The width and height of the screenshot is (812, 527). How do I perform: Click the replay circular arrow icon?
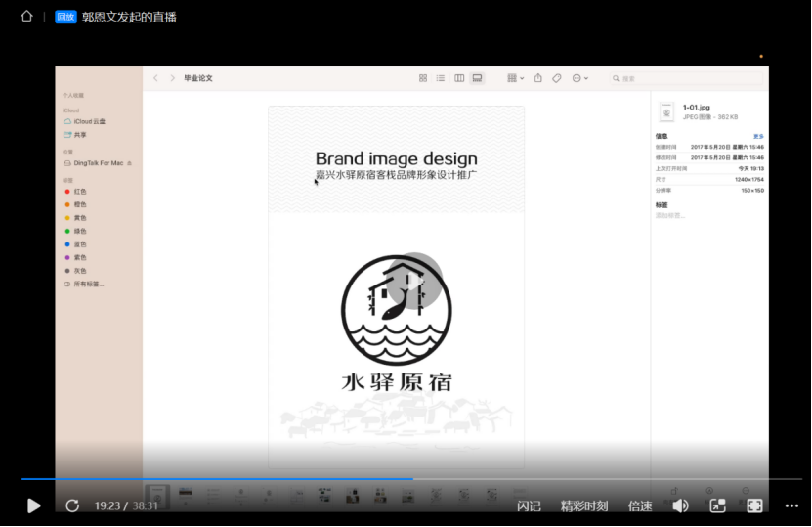point(72,505)
